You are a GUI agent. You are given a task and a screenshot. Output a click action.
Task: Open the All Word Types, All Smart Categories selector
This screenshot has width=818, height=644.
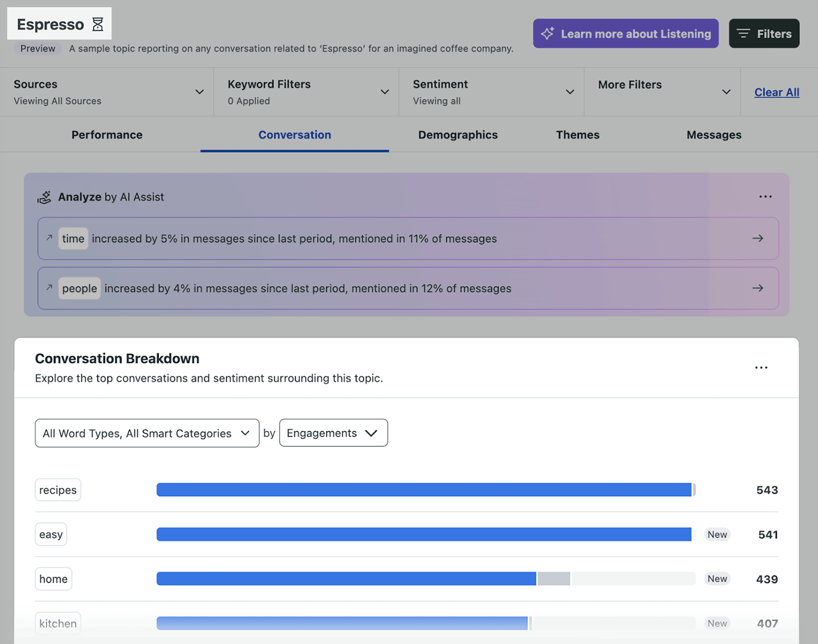click(147, 433)
